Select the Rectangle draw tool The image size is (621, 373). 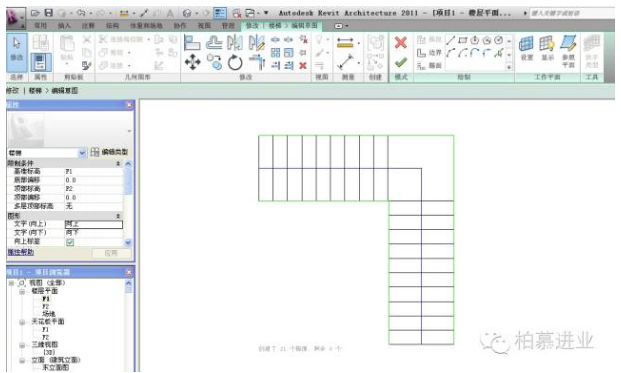pyautogui.click(x=463, y=40)
